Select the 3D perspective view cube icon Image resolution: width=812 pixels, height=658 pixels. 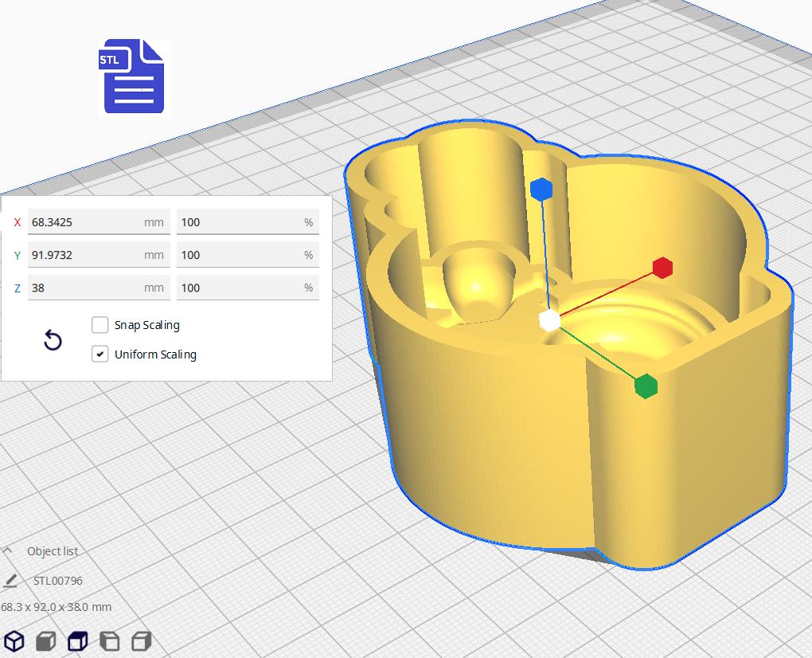point(14,641)
